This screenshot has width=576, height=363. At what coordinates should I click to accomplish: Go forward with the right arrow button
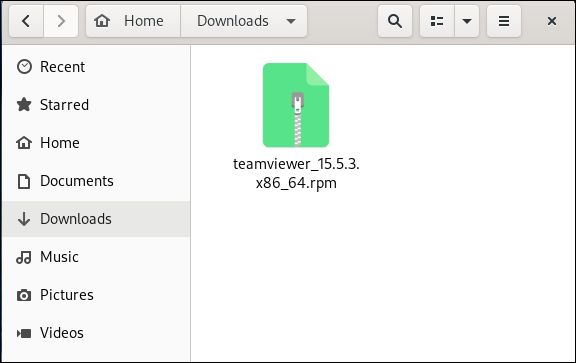(x=61, y=21)
